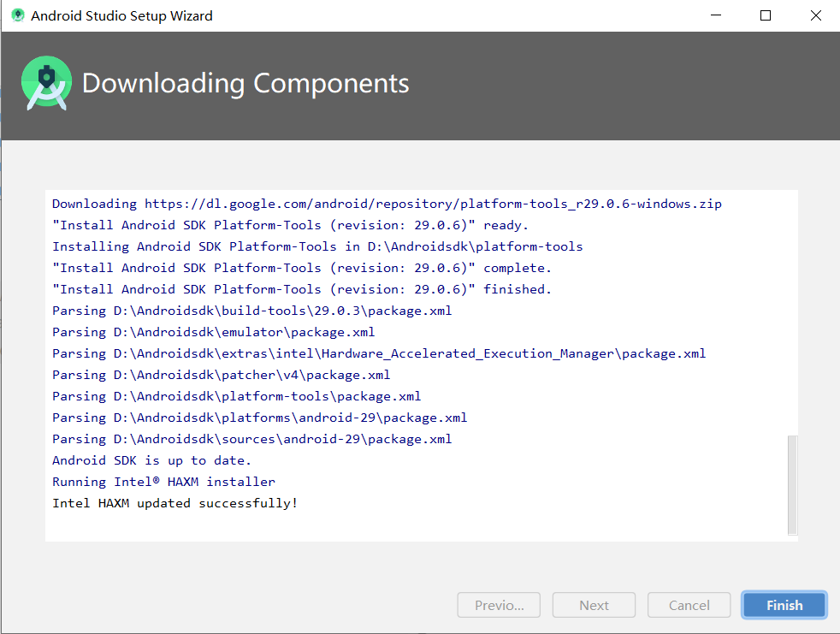Click the log panel vertical scrollbar thumb
Image resolution: width=840 pixels, height=634 pixels.
tap(792, 484)
